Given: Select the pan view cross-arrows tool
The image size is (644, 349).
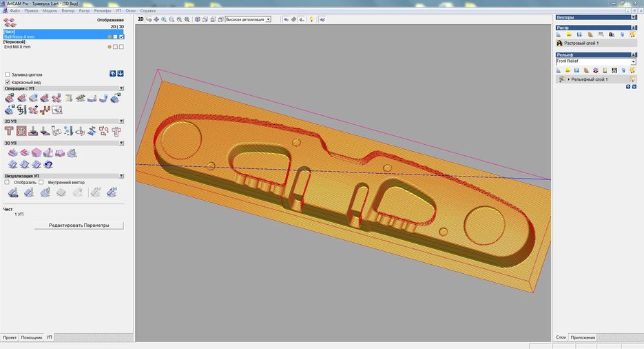Looking at the screenshot, I should [x=156, y=19].
